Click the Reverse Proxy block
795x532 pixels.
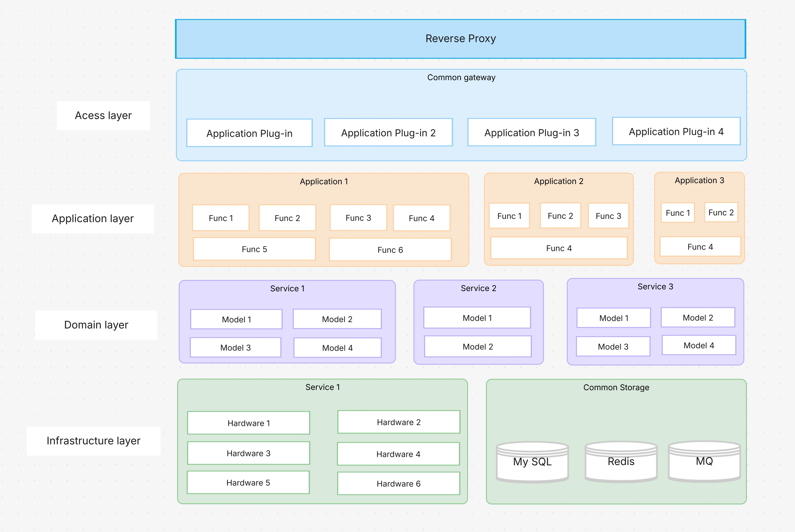[460, 39]
